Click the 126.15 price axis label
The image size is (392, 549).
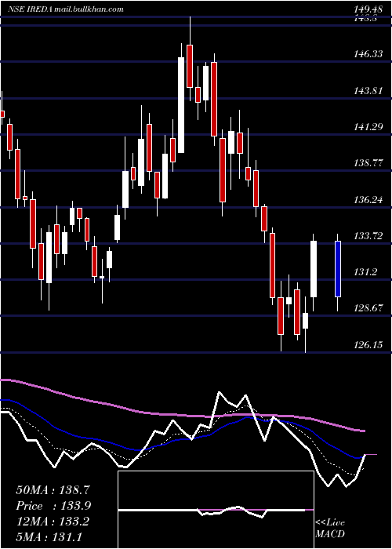[x=368, y=345]
